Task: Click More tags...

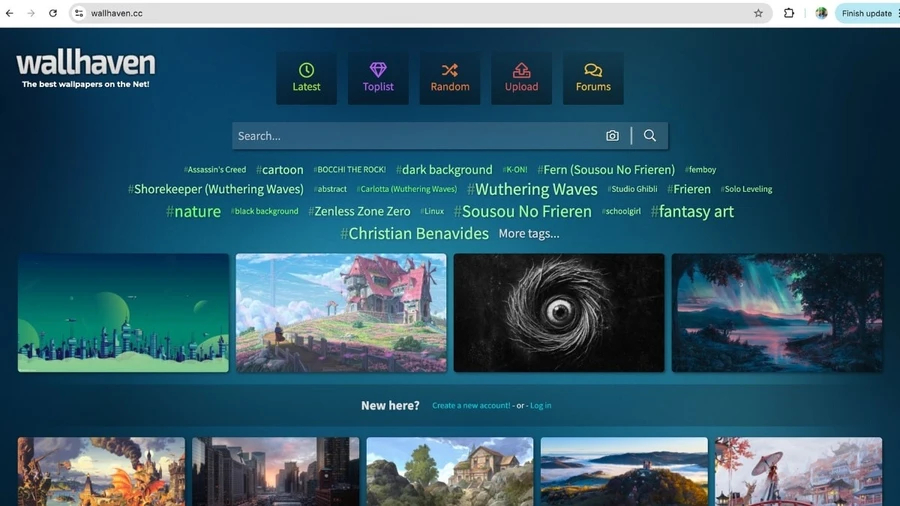Action: coord(529,234)
